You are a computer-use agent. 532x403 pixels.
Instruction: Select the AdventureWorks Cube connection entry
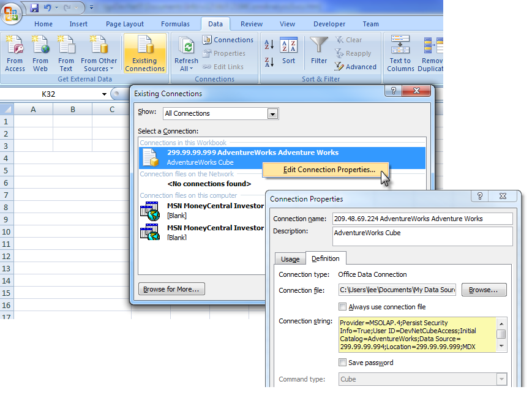tap(282, 157)
